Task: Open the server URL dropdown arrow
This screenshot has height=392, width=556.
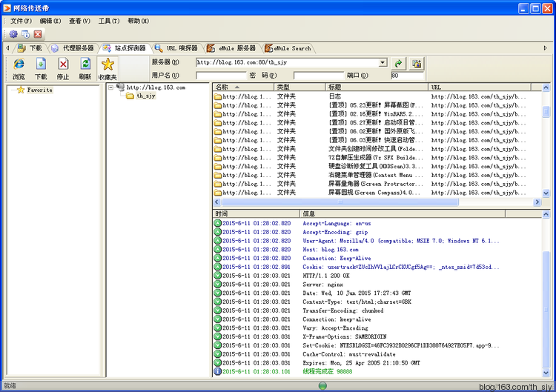Action: point(383,63)
